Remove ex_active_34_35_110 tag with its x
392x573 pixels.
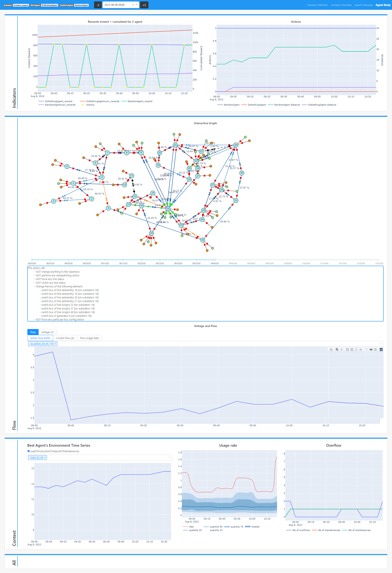pos(56,344)
